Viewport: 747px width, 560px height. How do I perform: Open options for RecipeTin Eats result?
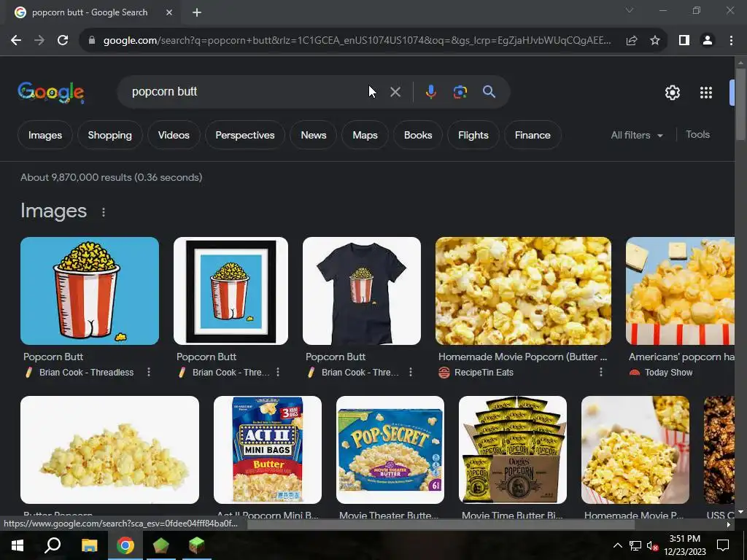[601, 372]
